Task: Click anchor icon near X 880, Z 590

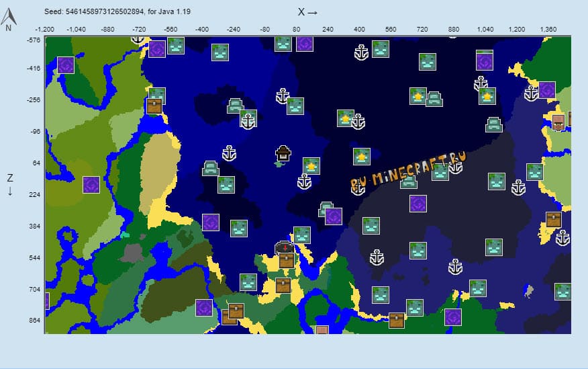Action: (x=455, y=267)
